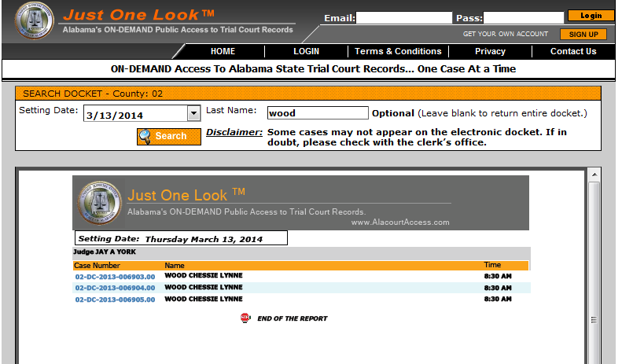Click the Last Name field containing wood
Viewport: 622px width, 364px height.
click(x=318, y=113)
